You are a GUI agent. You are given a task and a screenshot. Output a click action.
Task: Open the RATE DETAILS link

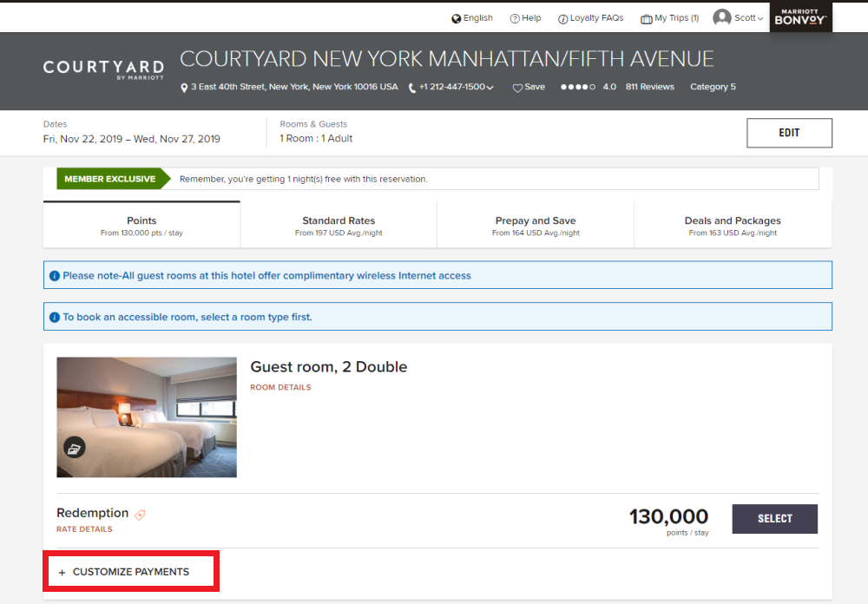pos(84,528)
